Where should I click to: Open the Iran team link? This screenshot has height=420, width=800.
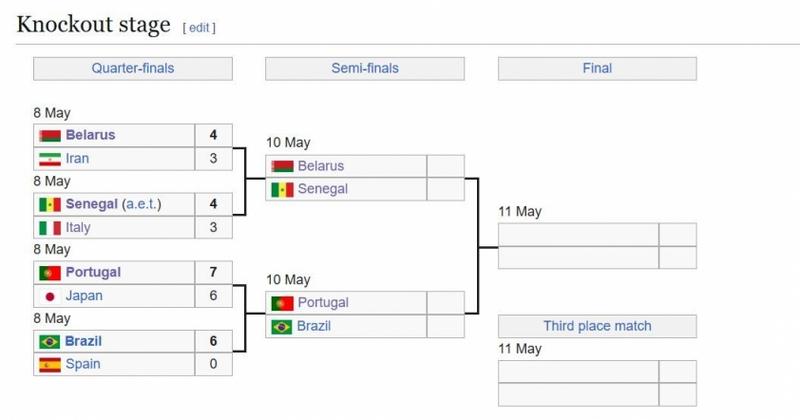click(77, 159)
